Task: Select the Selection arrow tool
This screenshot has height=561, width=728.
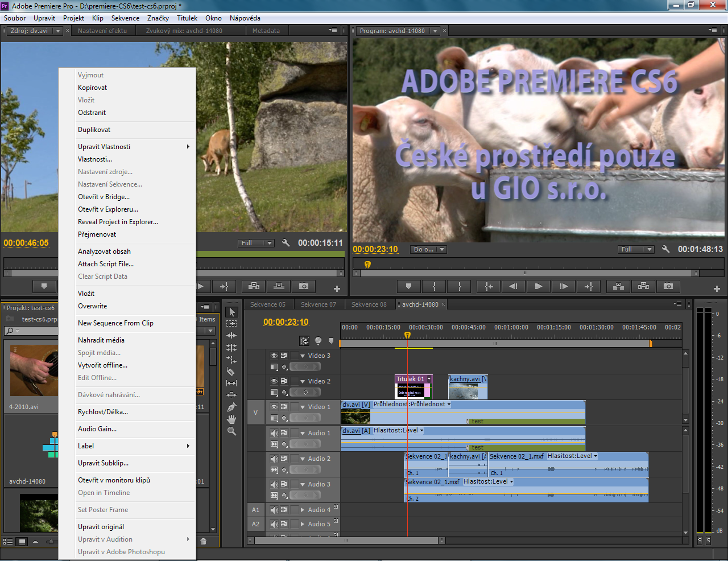Action: pyautogui.click(x=231, y=312)
